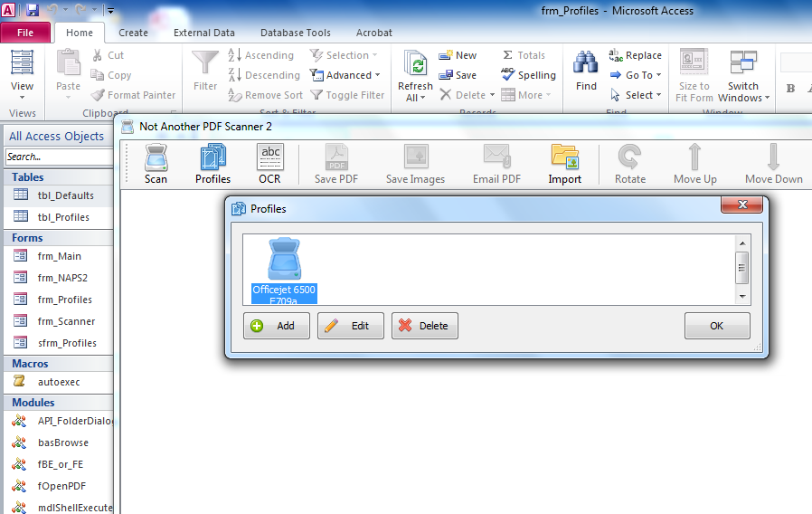The image size is (812, 514).
Task: Click the Refresh All icon
Action: coord(415,64)
